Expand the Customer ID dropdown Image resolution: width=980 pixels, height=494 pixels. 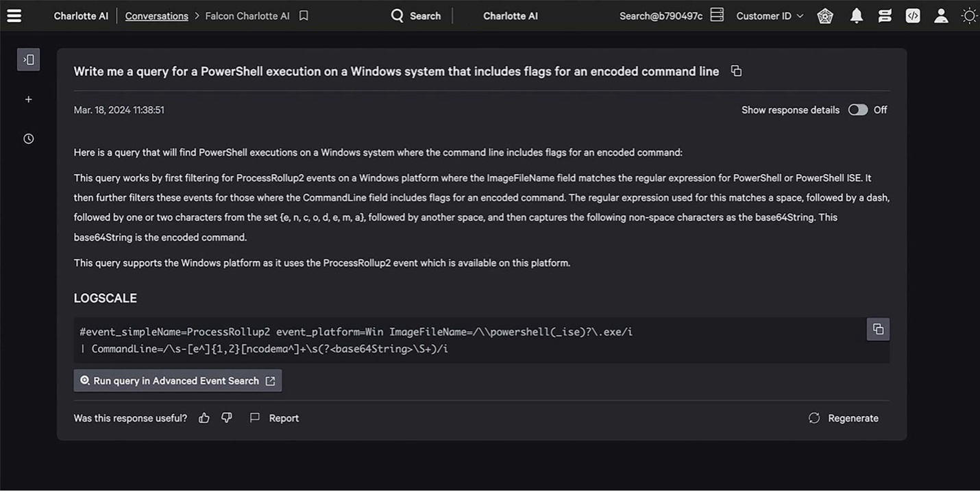770,16
